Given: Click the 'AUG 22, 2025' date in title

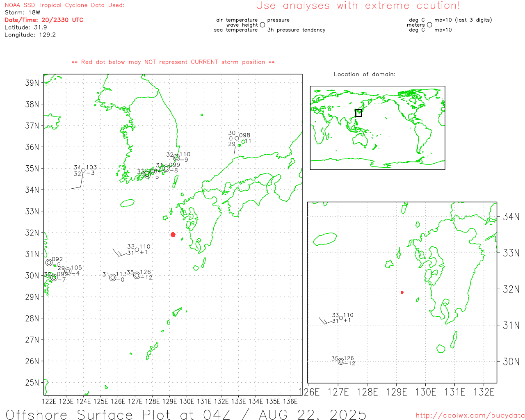Looking at the screenshot, I should (x=313, y=415).
